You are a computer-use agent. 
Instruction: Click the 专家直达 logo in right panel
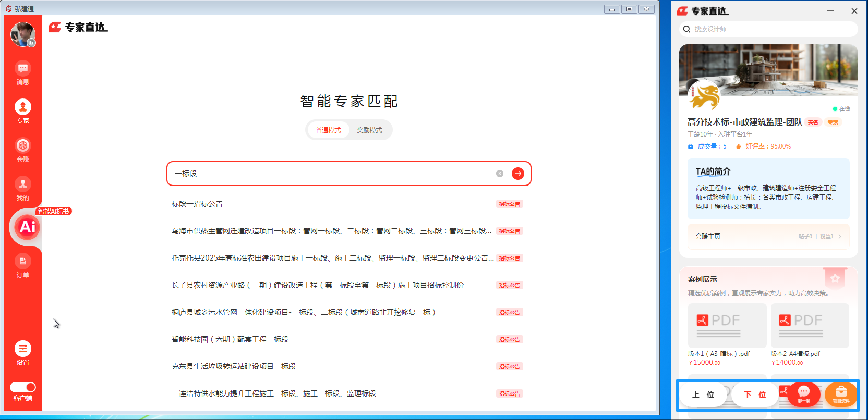pyautogui.click(x=703, y=11)
